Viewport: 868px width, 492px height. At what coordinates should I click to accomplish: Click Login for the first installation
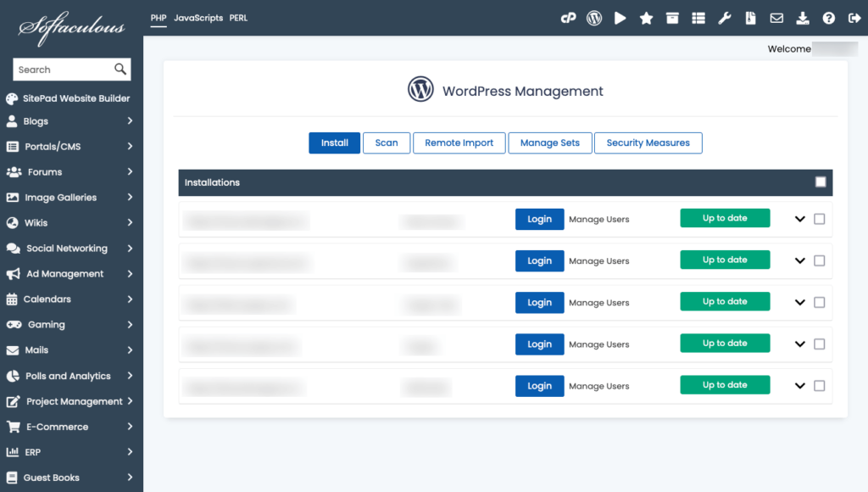point(540,219)
